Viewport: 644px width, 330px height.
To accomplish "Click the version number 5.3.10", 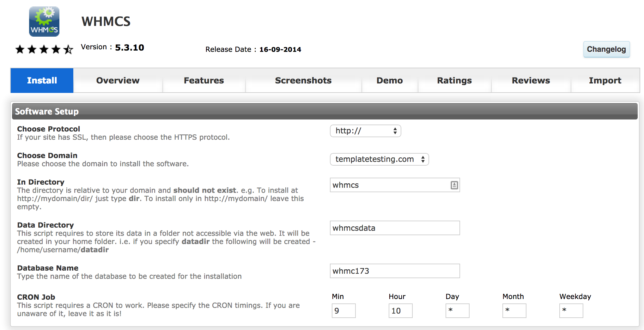I will [130, 47].
